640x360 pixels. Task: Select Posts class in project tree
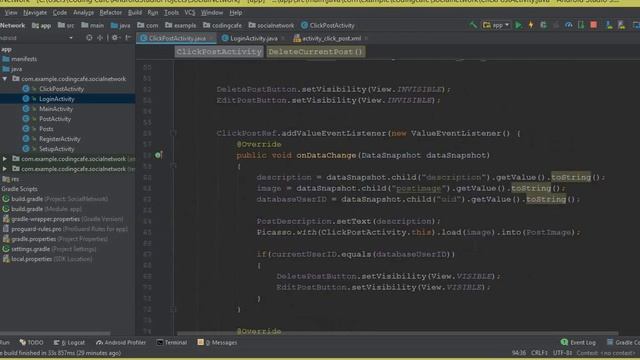point(46,129)
